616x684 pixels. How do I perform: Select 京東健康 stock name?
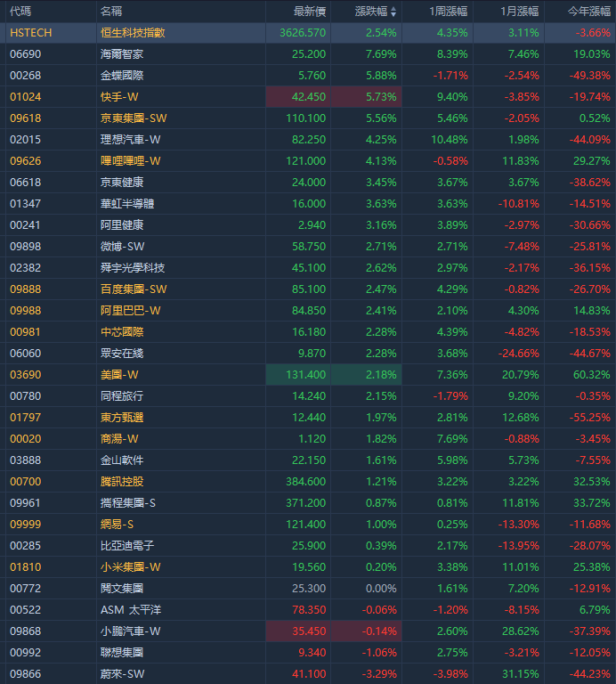tap(122, 183)
